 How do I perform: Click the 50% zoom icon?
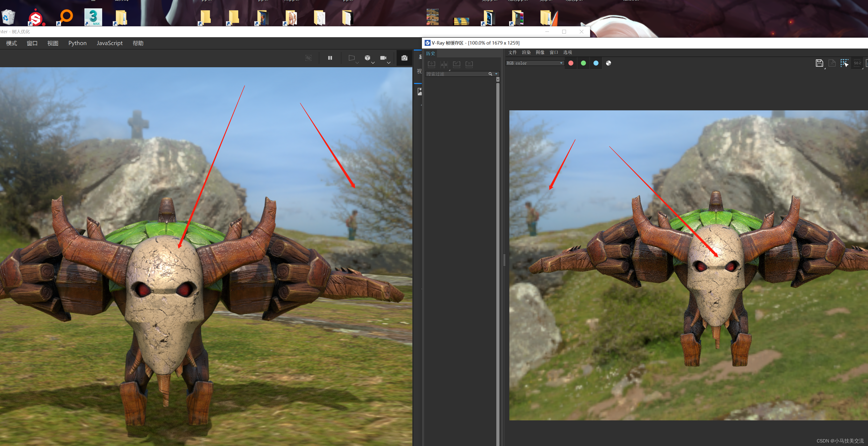pyautogui.click(x=857, y=63)
